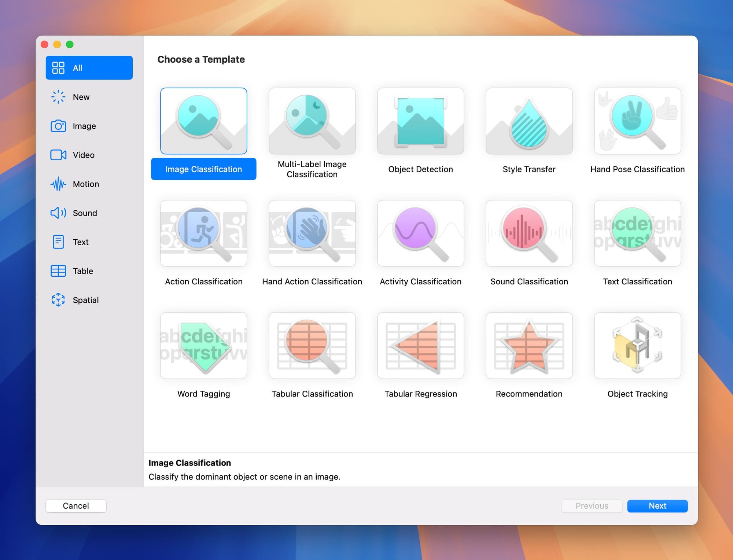Open the Spatial category in sidebar
Screen dimensions: 733x560
85,300
